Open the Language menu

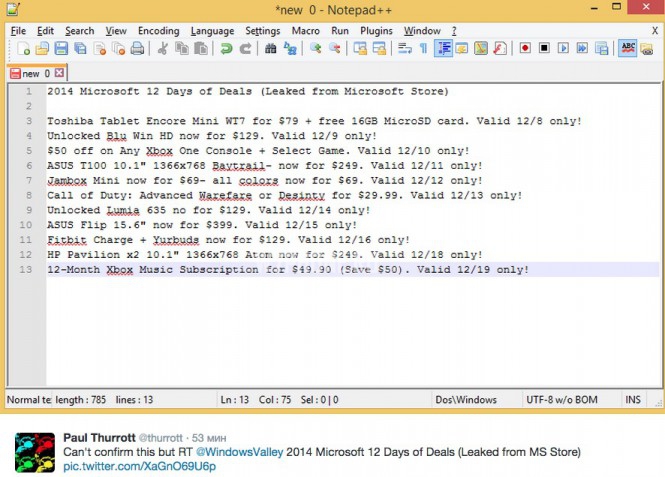[x=212, y=31]
